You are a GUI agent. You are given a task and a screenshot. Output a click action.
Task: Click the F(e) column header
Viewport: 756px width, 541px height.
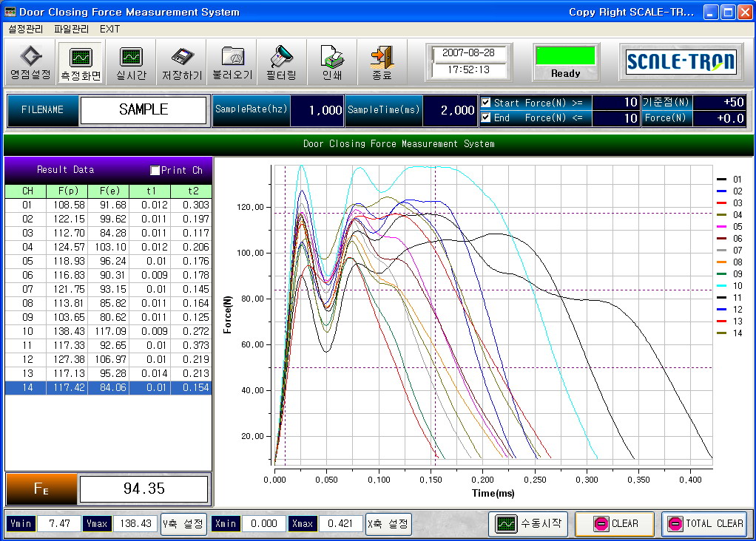(109, 191)
